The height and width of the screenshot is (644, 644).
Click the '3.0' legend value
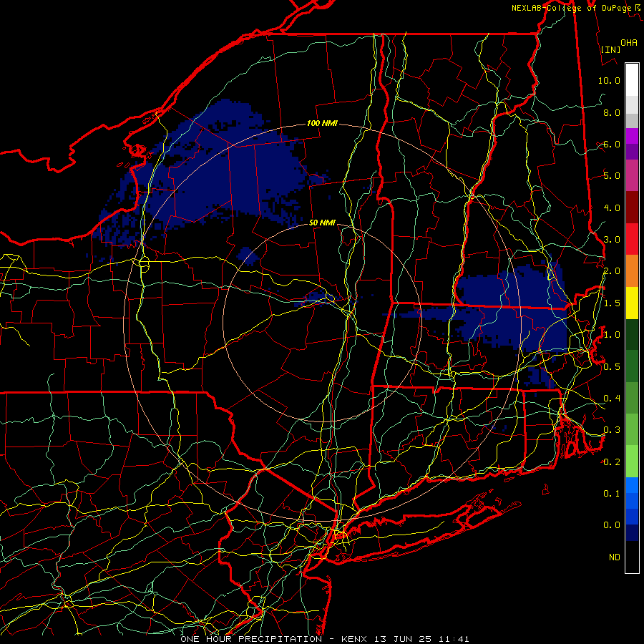click(x=612, y=240)
